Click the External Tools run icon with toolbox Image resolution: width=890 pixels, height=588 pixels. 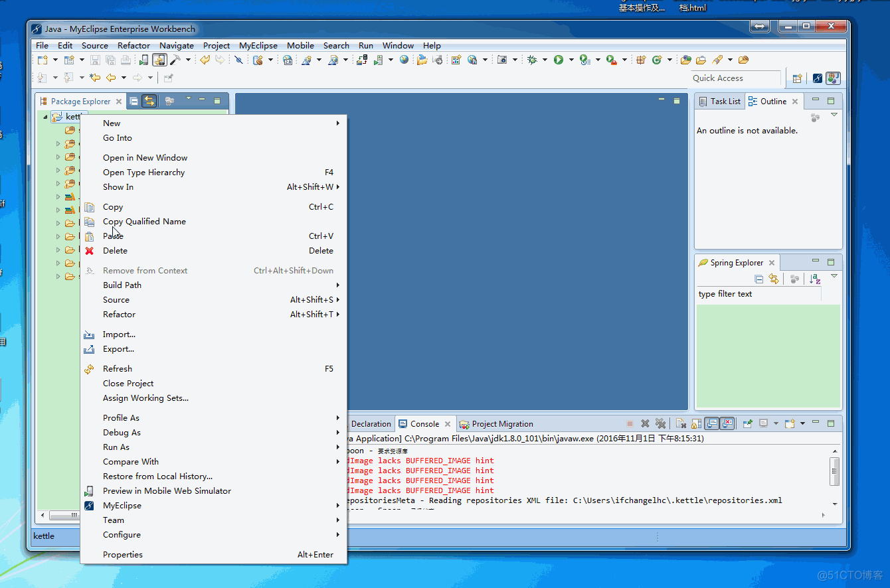[x=611, y=60]
